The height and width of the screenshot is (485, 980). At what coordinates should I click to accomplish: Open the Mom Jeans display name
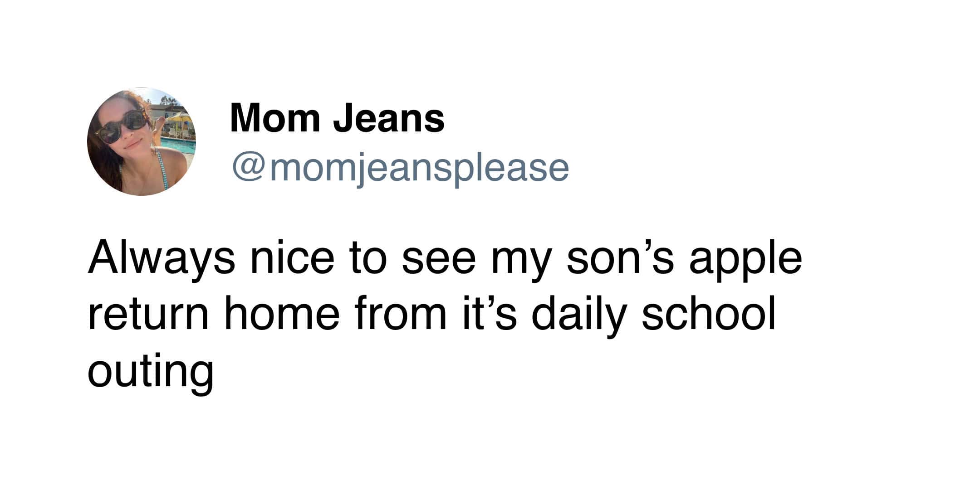point(337,118)
